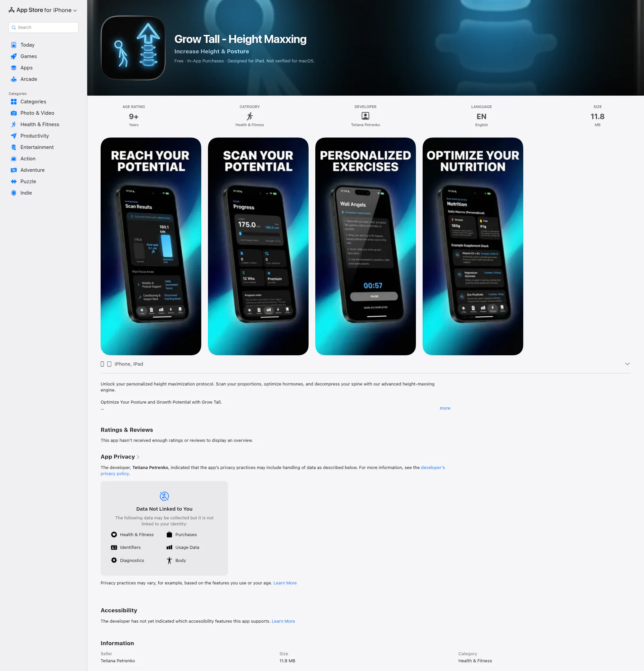Image resolution: width=644 pixels, height=671 pixels.
Task: Click the Increase Height & Posture subtitle
Action: (x=211, y=51)
